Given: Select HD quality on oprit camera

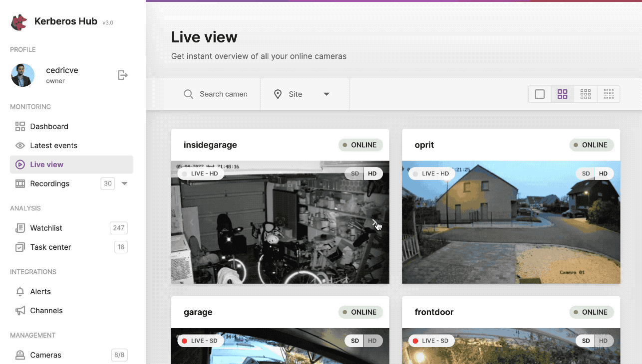Looking at the screenshot, I should coord(604,174).
